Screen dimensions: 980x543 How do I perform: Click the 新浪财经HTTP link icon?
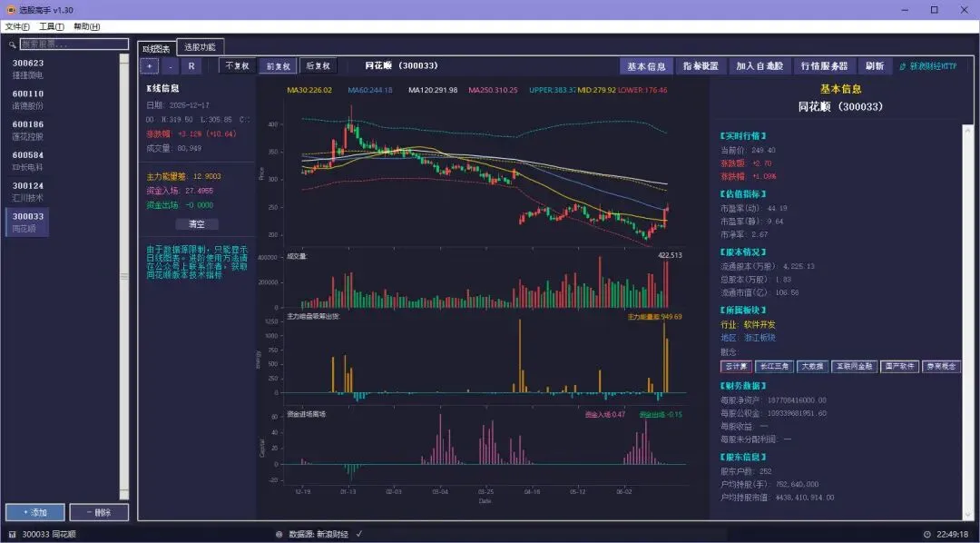pyautogui.click(x=903, y=65)
